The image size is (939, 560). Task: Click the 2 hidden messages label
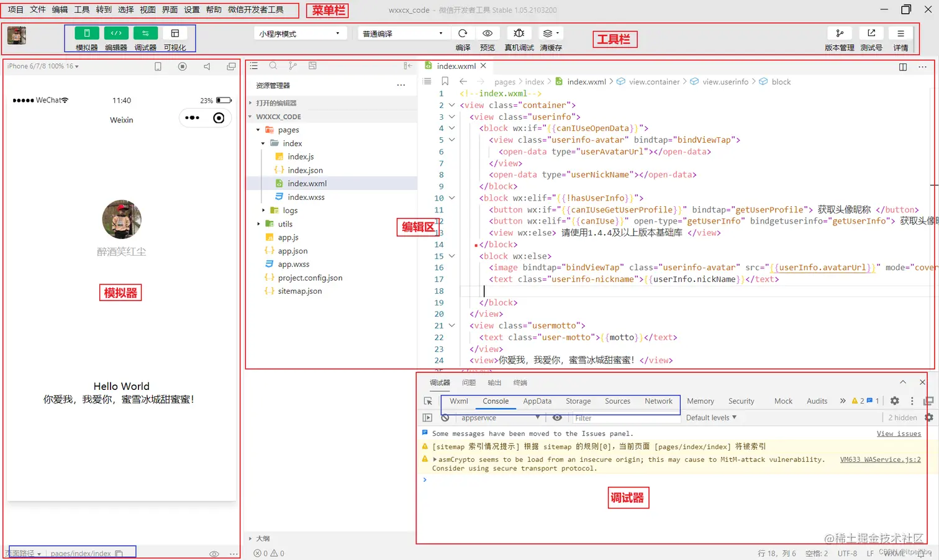pos(902,418)
